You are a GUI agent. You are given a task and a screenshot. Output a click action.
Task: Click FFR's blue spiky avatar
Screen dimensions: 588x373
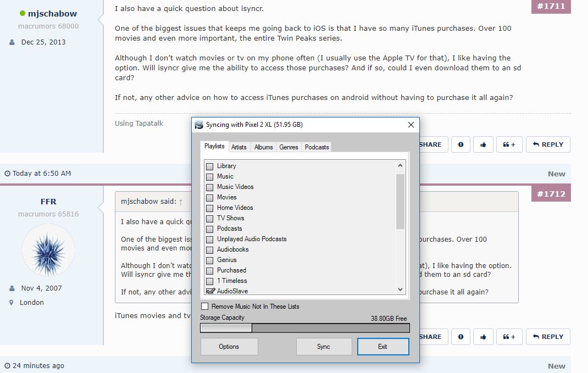[48, 250]
